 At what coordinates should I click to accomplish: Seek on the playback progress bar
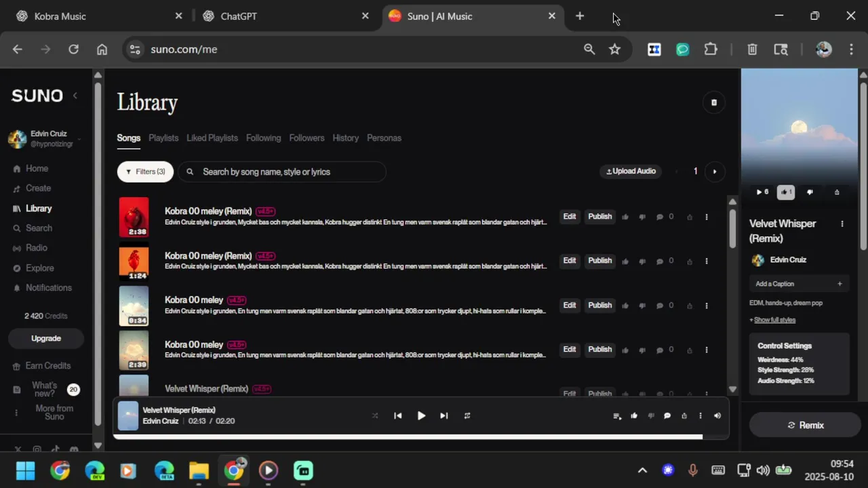(421, 437)
